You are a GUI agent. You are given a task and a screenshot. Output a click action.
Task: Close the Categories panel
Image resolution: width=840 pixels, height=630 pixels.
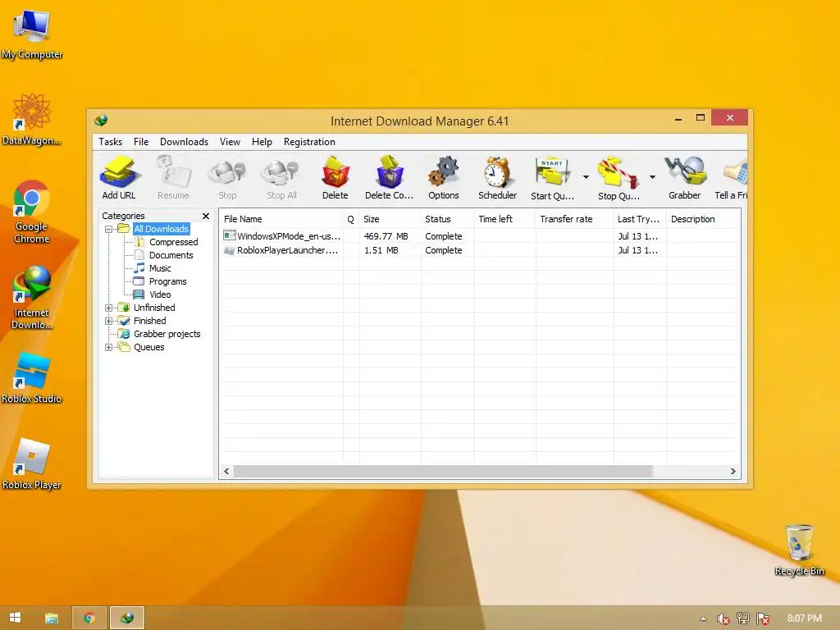point(206,216)
